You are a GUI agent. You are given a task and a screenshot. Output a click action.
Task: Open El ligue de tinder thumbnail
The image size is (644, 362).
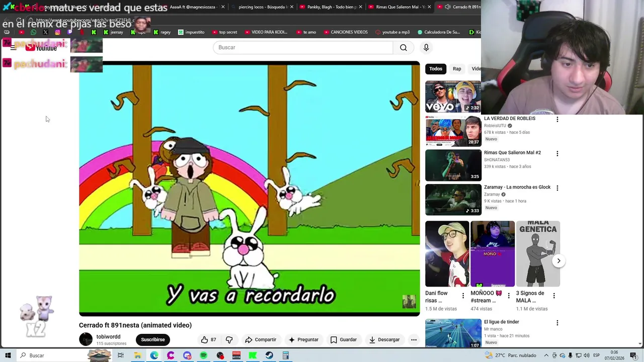coord(453,333)
